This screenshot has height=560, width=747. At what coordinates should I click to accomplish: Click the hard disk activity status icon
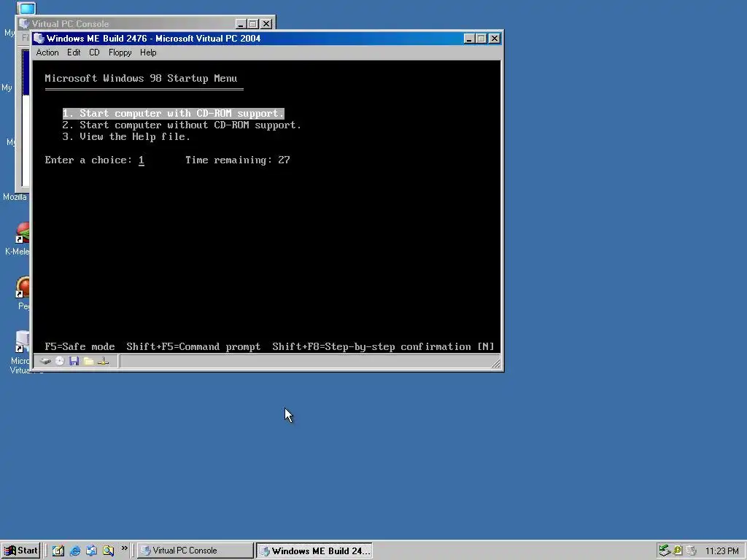point(45,362)
